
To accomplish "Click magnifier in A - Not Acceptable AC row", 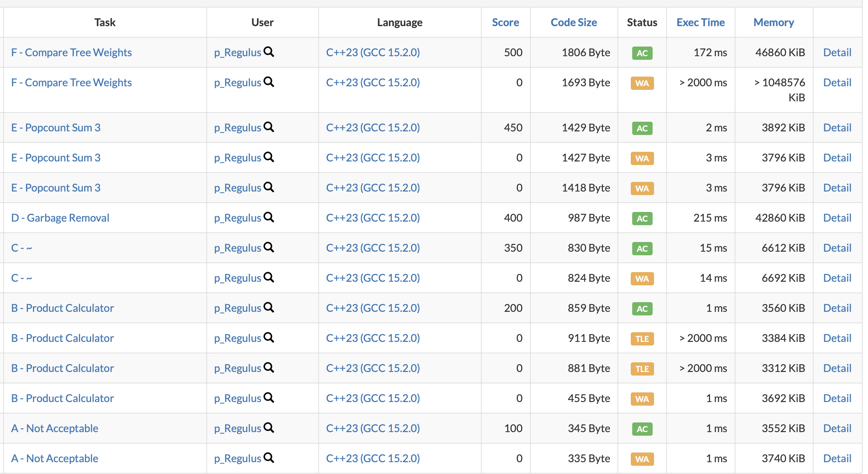I will pos(268,428).
